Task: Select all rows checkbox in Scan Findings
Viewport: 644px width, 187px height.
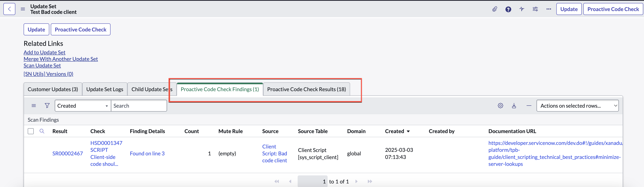Action: (x=31, y=131)
